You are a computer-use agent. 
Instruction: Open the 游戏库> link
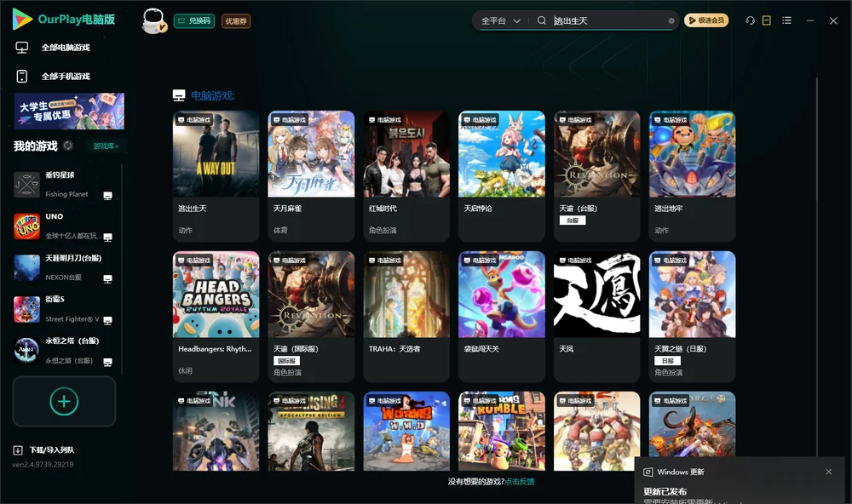(x=106, y=146)
